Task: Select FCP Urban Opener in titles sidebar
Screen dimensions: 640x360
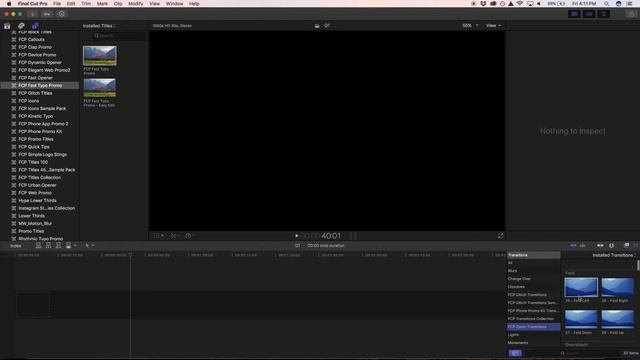Action: 38,185
